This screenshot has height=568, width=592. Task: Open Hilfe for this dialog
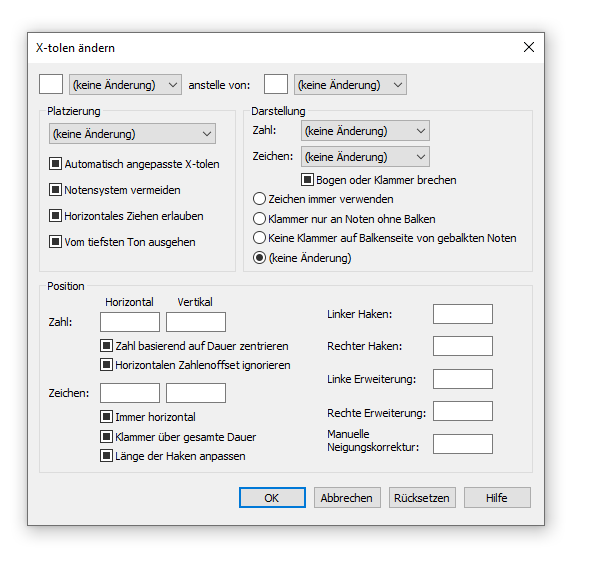tap(497, 497)
